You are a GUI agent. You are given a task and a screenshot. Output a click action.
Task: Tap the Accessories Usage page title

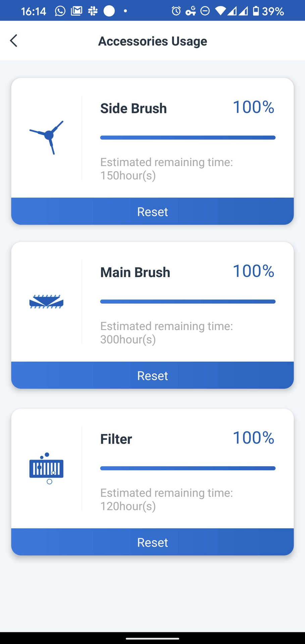[x=152, y=41]
